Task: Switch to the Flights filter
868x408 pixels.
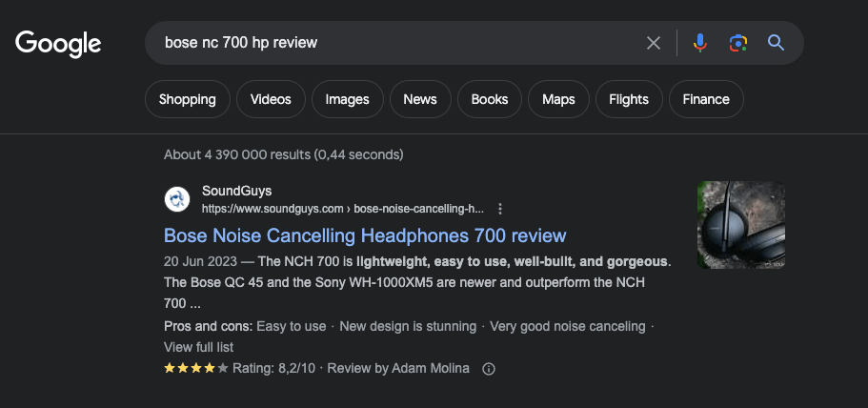Action: click(x=629, y=99)
